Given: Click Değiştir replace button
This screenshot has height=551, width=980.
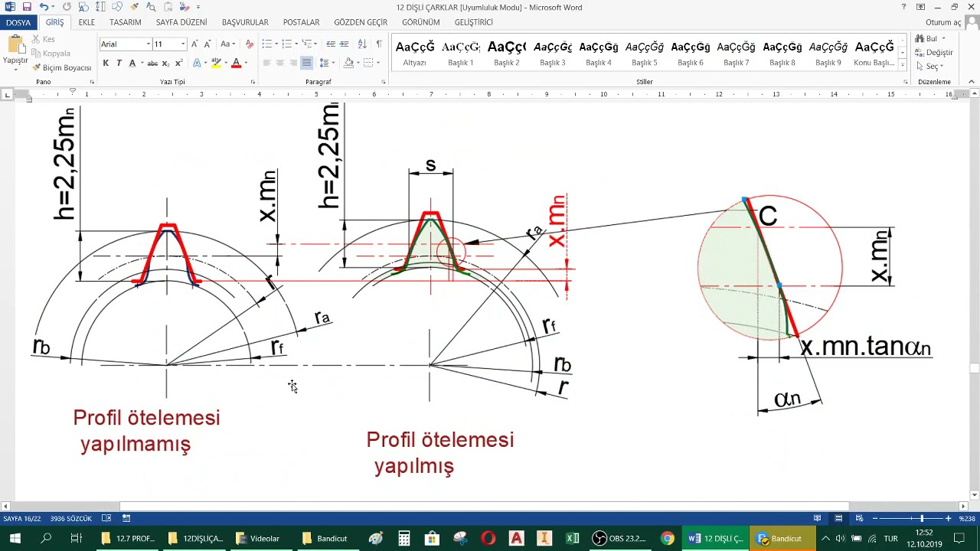Looking at the screenshot, I should [933, 53].
